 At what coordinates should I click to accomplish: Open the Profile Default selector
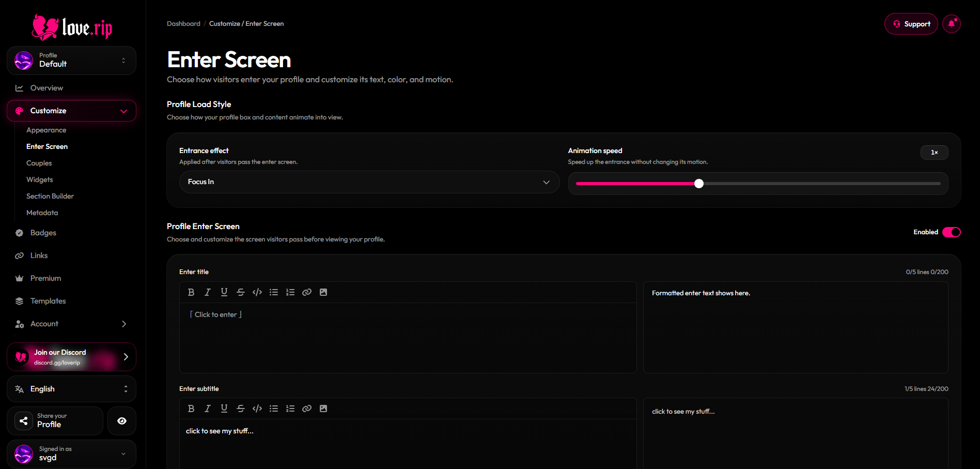(x=71, y=60)
